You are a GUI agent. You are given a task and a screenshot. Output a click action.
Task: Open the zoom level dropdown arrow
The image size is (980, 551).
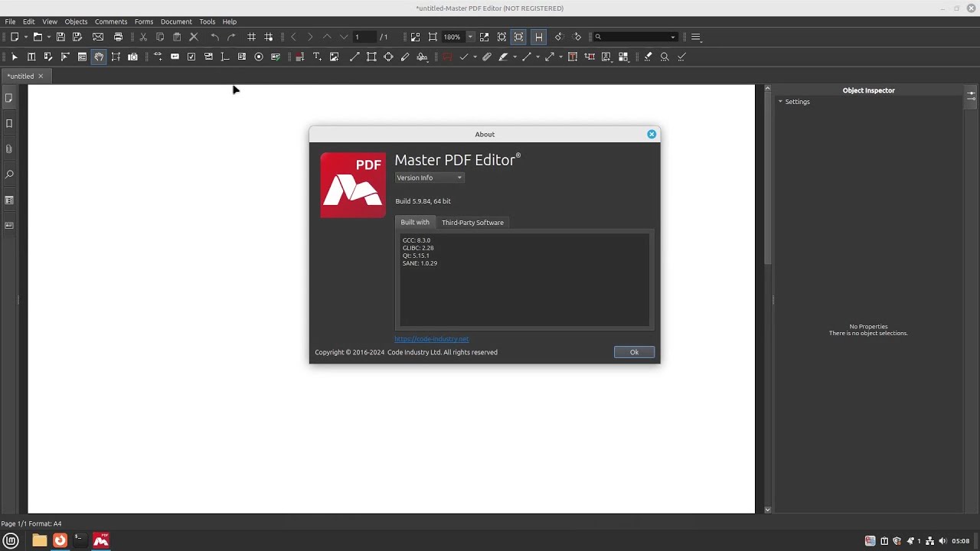[470, 37]
